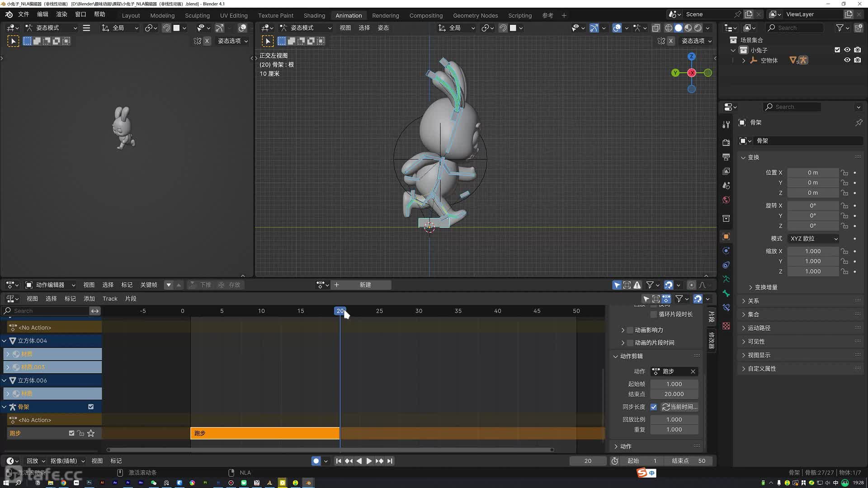Open the View Layer properties tab
The width and height of the screenshot is (868, 488).
click(x=726, y=171)
